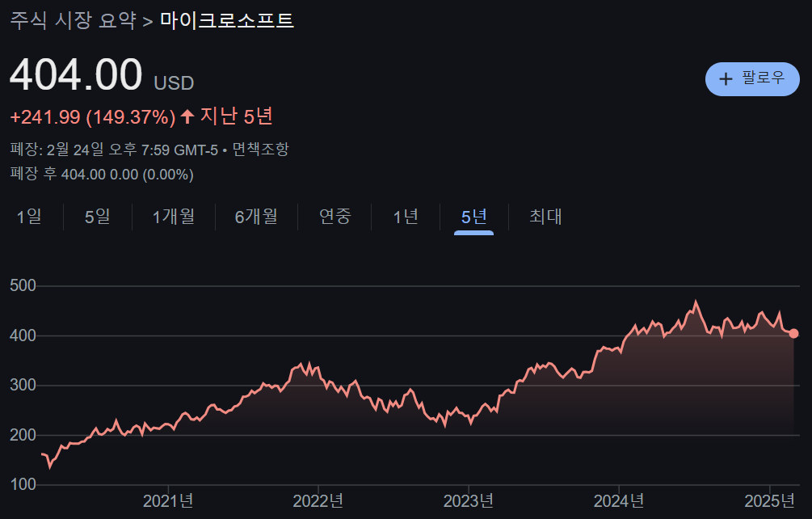Click the end-point dot on the chart line
812x519 pixels.
793,334
